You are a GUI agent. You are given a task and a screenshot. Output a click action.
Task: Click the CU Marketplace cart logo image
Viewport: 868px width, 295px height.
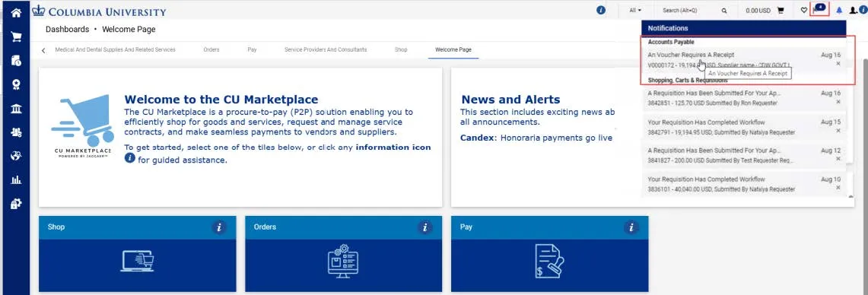click(x=82, y=126)
